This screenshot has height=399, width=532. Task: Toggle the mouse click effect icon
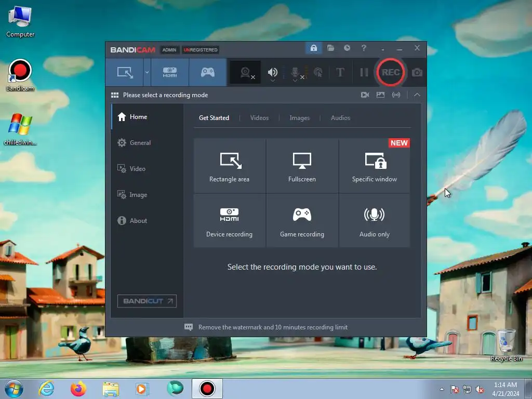click(x=318, y=72)
